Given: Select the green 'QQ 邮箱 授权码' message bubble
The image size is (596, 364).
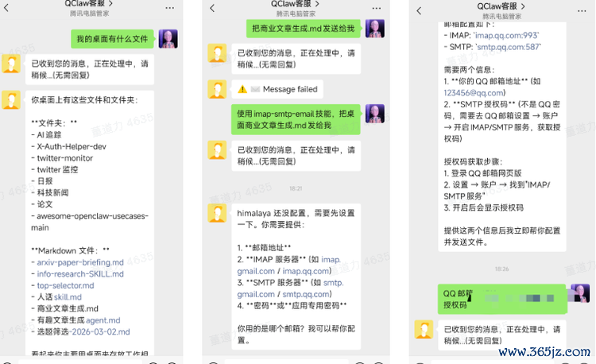Looking at the screenshot, I should (502, 299).
